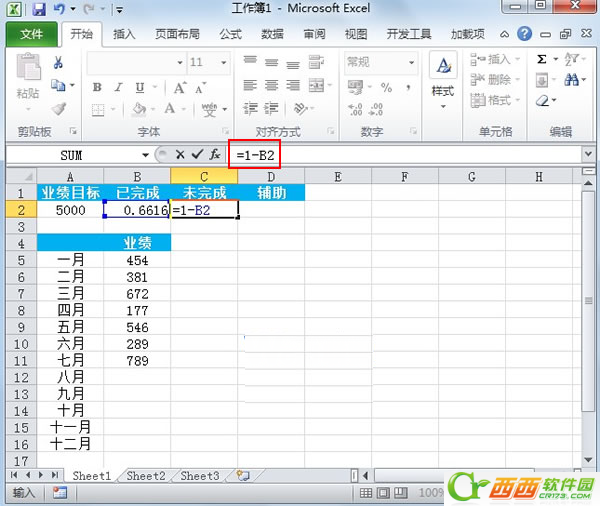Click the Undo arrow icon

(60, 10)
